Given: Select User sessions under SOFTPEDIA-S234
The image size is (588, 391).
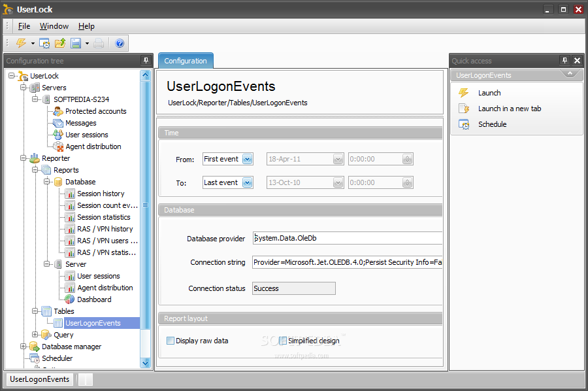Looking at the screenshot, I should pyautogui.click(x=87, y=135).
